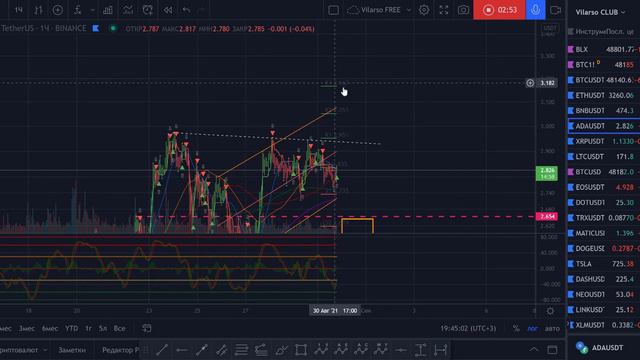Select the Все date range

(x=119, y=329)
